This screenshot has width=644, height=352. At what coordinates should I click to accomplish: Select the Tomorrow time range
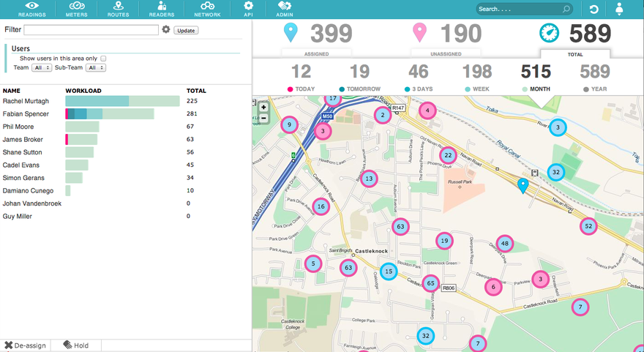(x=360, y=78)
